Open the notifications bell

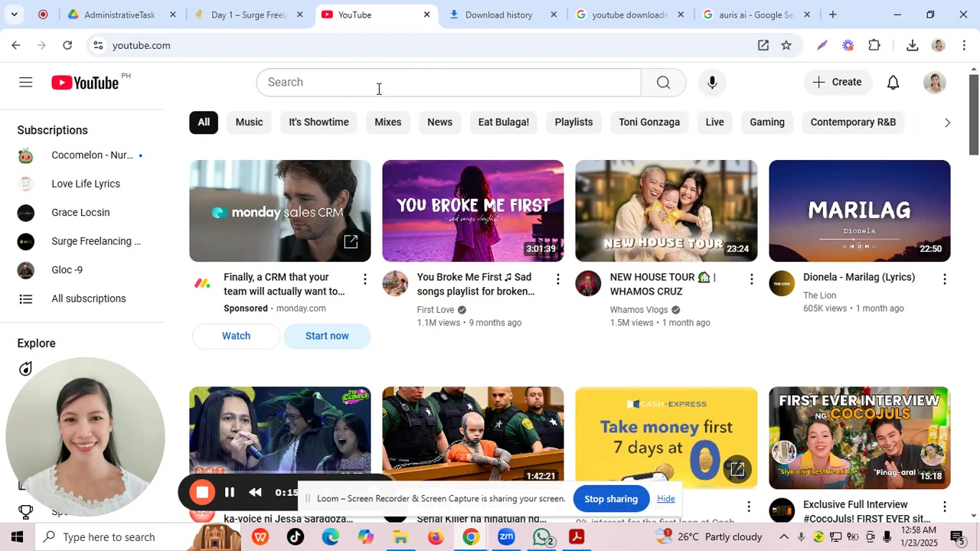tap(893, 83)
